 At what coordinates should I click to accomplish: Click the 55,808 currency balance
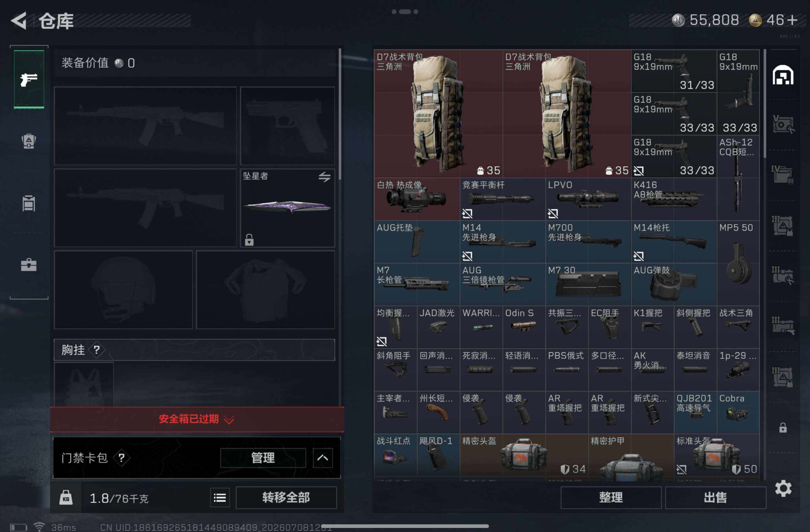714,20
